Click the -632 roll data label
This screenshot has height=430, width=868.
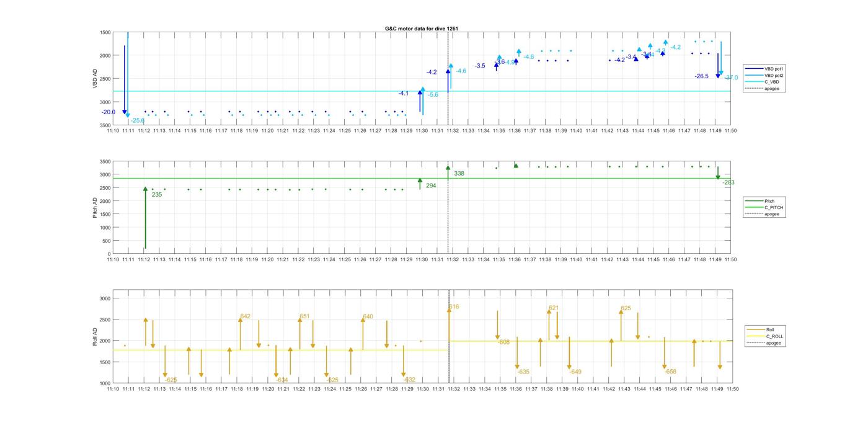409,380
